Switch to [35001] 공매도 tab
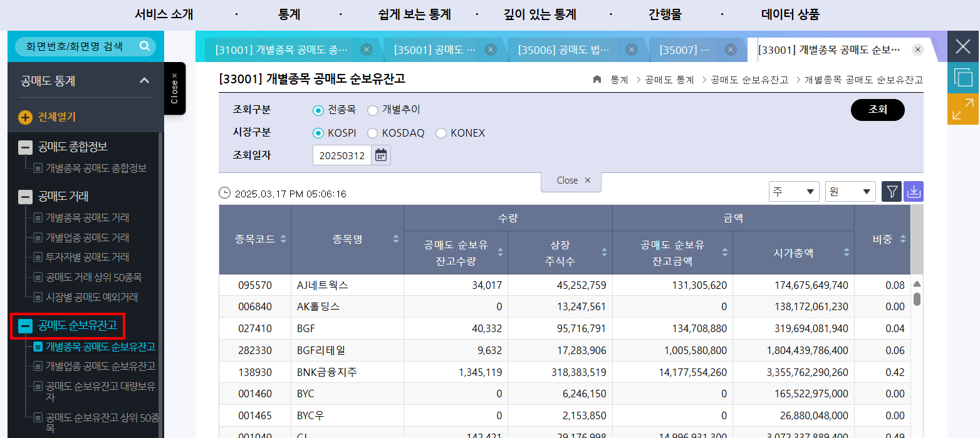Screen dimensions: 980x438 [434, 50]
